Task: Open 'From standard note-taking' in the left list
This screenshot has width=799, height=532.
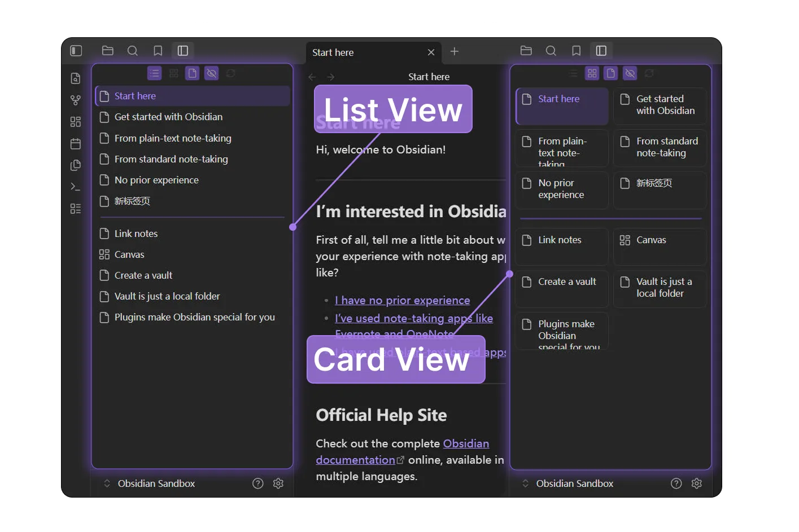Action: click(x=193, y=159)
